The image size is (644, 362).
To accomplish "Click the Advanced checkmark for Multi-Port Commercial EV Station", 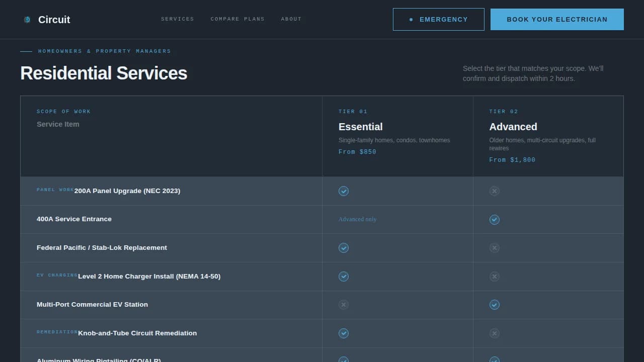I will [x=494, y=305].
